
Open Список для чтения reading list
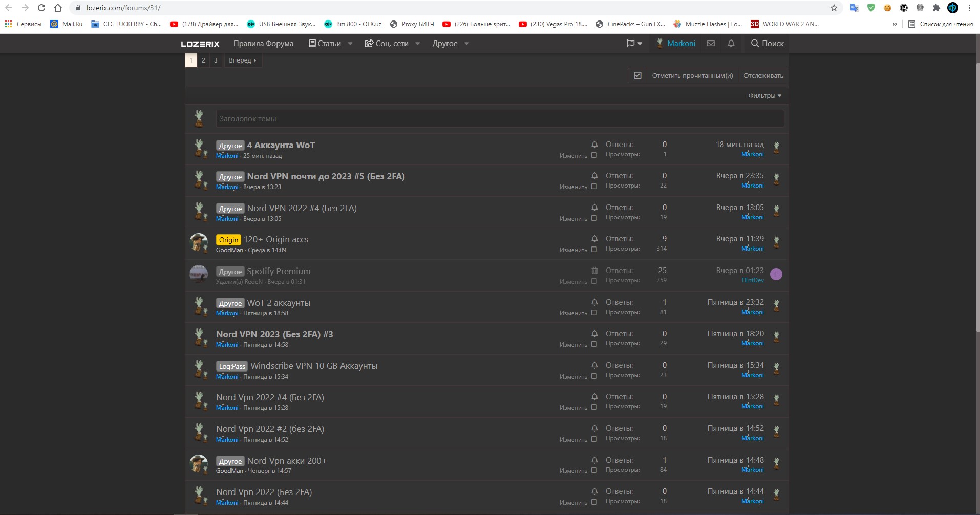pyautogui.click(x=941, y=24)
